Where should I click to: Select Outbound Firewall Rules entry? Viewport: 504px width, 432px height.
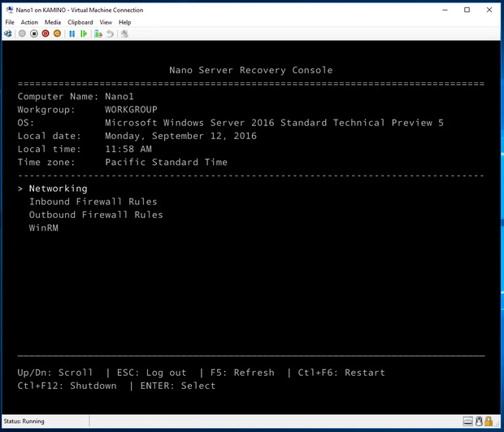(96, 215)
